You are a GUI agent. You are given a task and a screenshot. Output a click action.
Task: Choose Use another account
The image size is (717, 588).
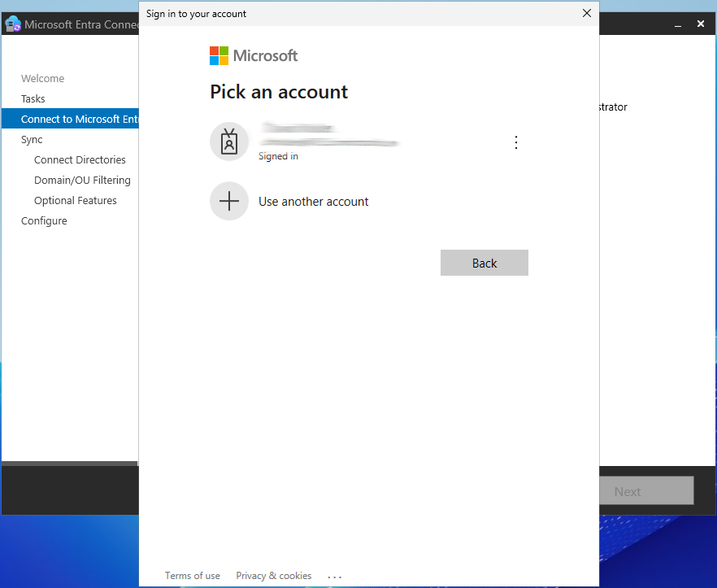pyautogui.click(x=313, y=202)
